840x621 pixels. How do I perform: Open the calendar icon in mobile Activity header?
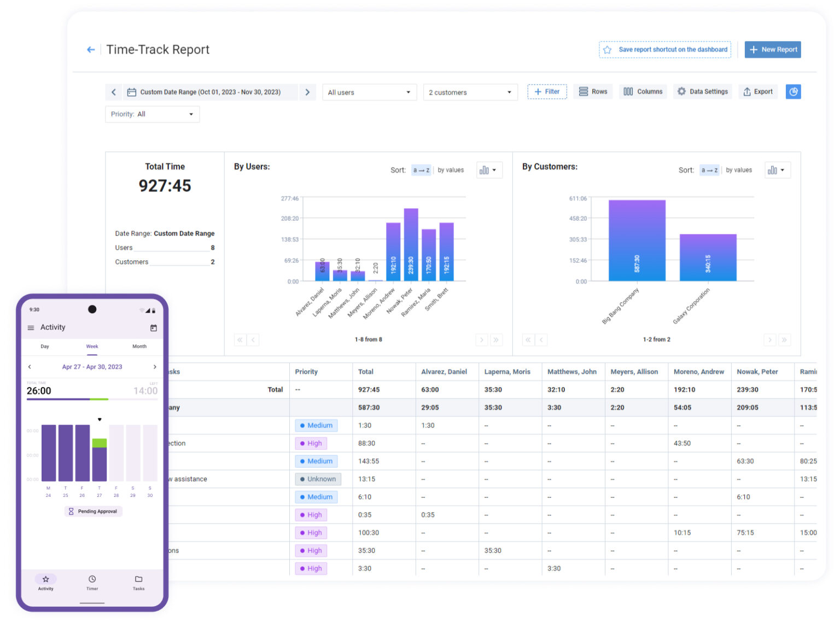point(154,328)
